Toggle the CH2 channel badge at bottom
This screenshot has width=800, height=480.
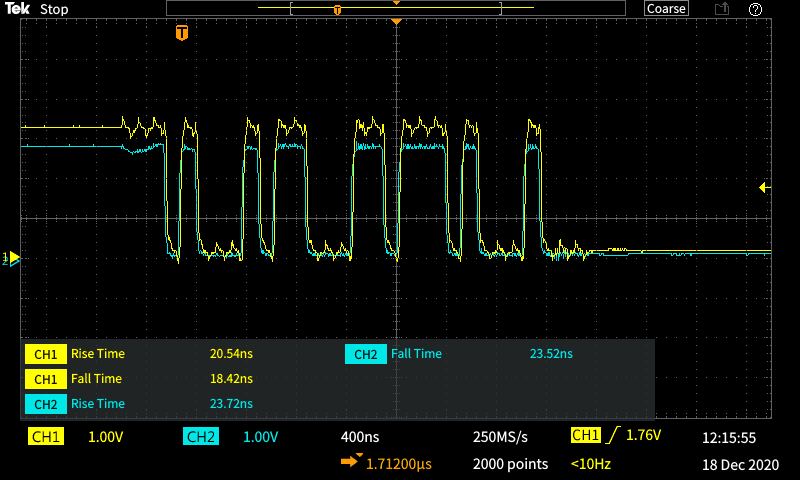[201, 437]
